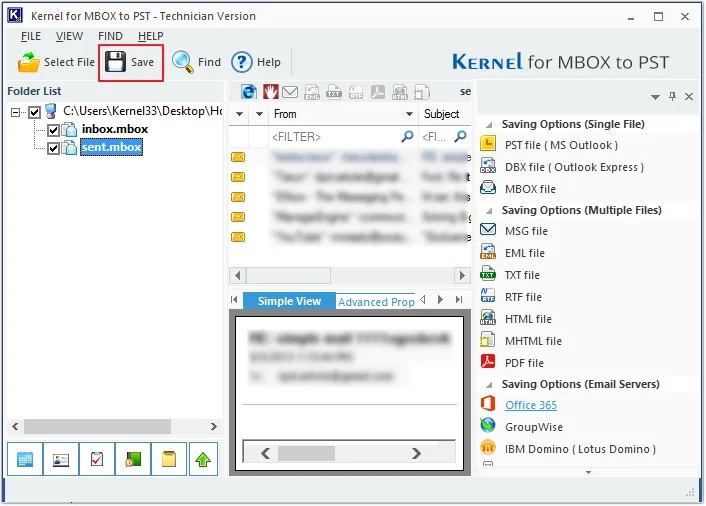706x506 pixels.
Task: Switch to the Simple View tab
Action: (x=289, y=301)
